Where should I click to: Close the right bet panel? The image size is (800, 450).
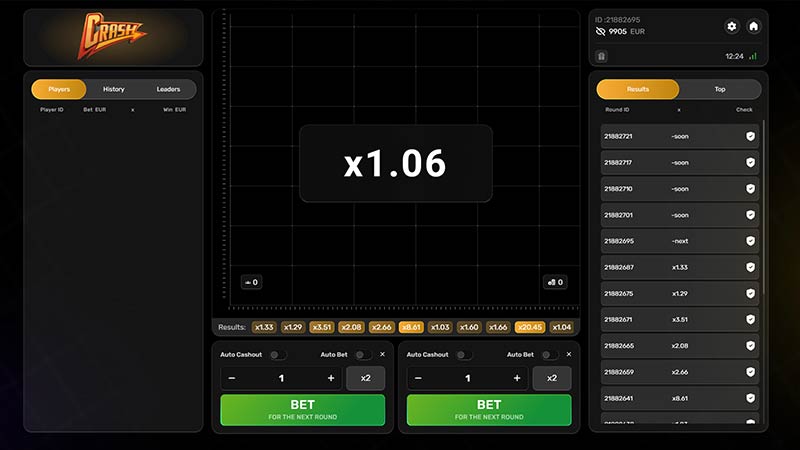click(x=569, y=354)
